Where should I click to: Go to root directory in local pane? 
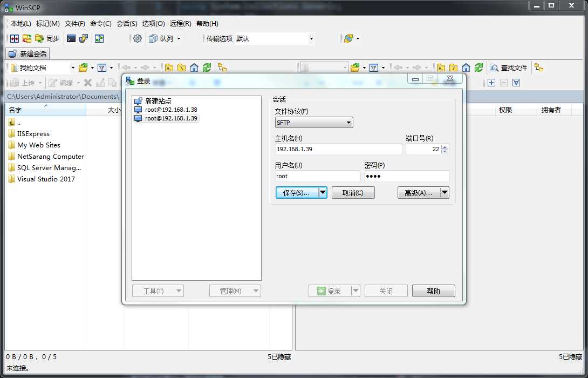point(181,67)
